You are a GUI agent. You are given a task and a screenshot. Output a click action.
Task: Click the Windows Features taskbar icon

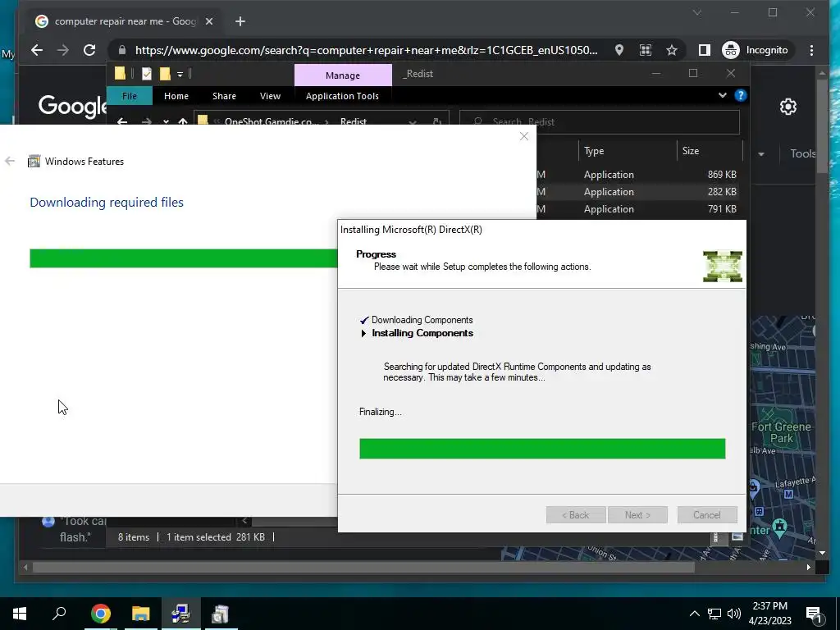pos(220,614)
